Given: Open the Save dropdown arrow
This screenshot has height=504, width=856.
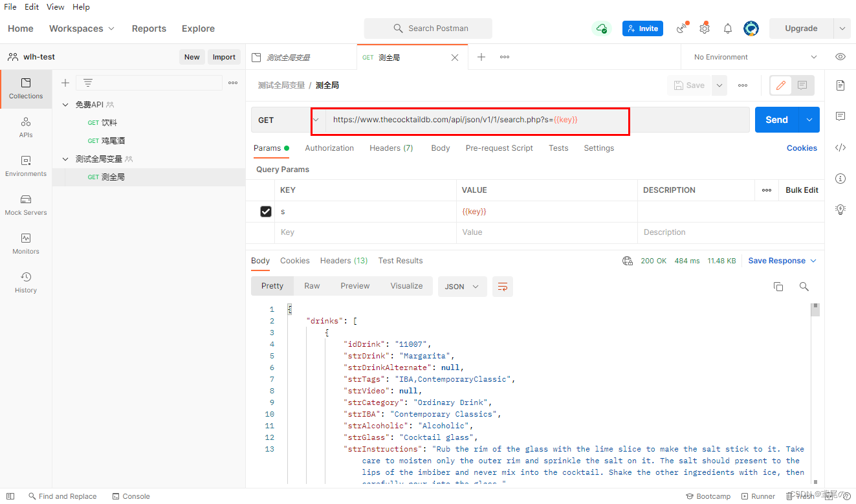Looking at the screenshot, I should (x=719, y=85).
